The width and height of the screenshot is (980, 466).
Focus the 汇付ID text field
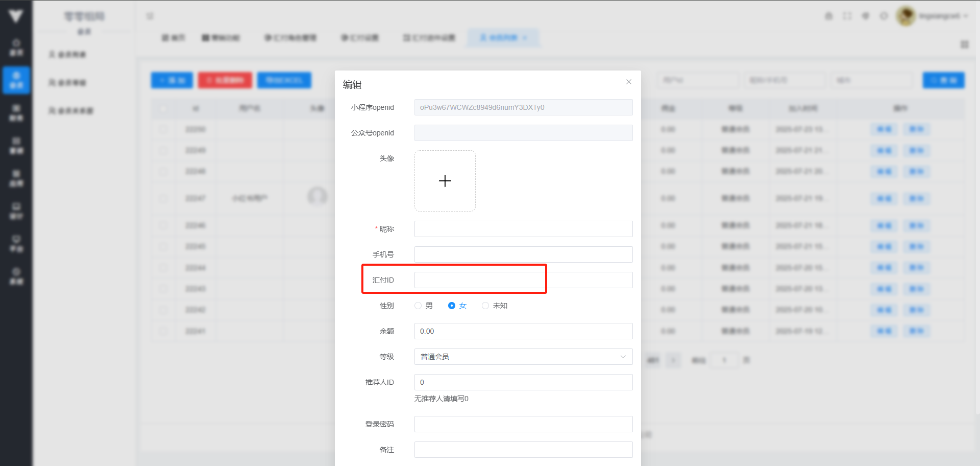[x=523, y=280]
